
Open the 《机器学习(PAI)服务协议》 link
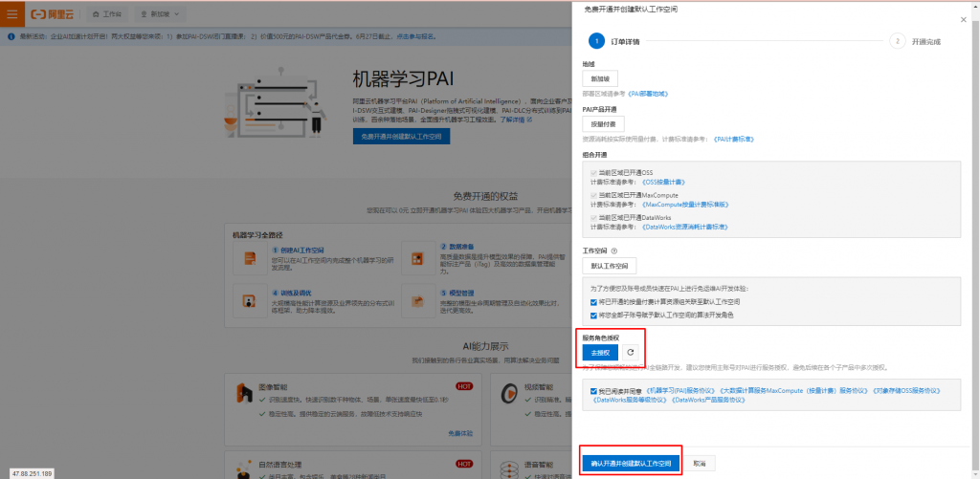pos(680,391)
